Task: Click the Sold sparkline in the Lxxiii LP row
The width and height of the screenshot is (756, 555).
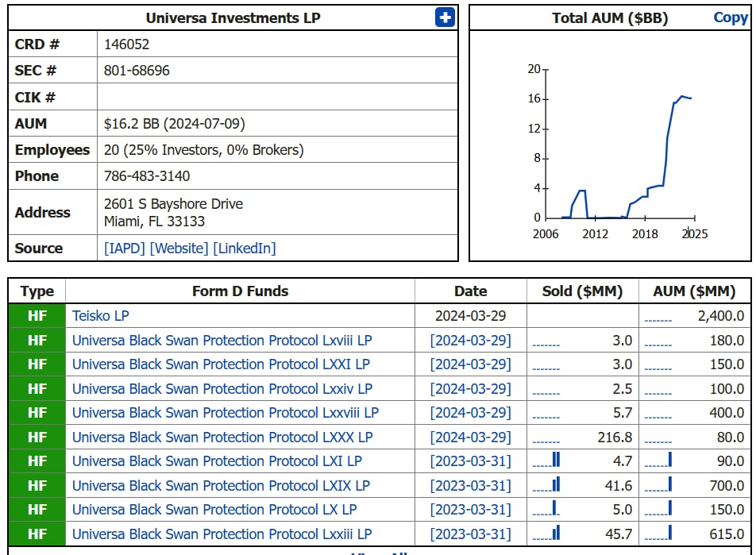Action: (546, 532)
